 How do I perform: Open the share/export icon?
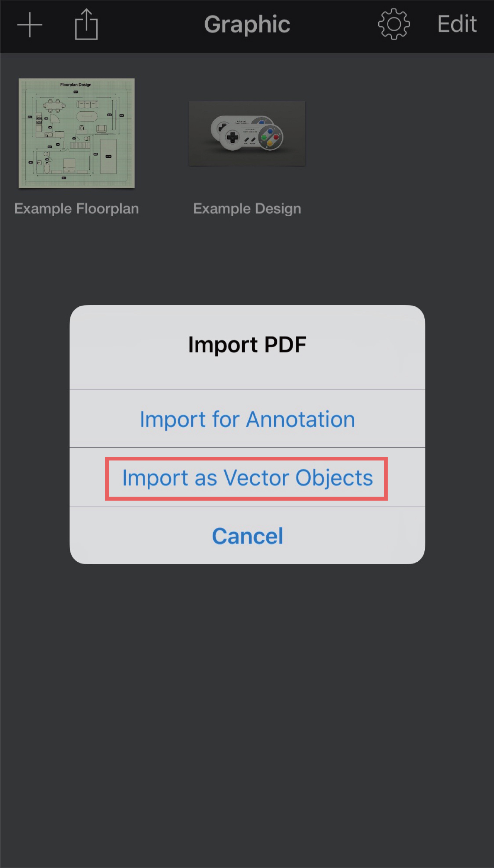pyautogui.click(x=86, y=25)
